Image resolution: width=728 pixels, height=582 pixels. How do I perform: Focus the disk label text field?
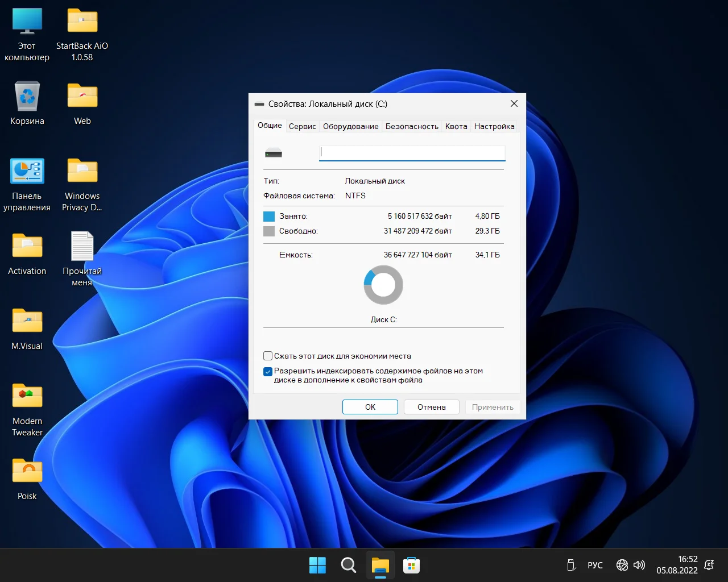[412, 152]
